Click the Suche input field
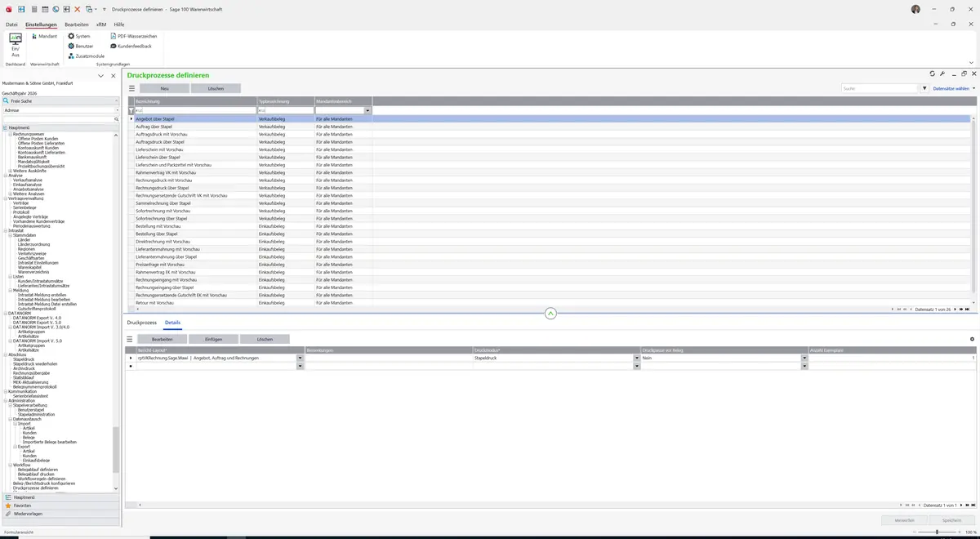Viewport: 980px width, 539px height. click(x=880, y=88)
